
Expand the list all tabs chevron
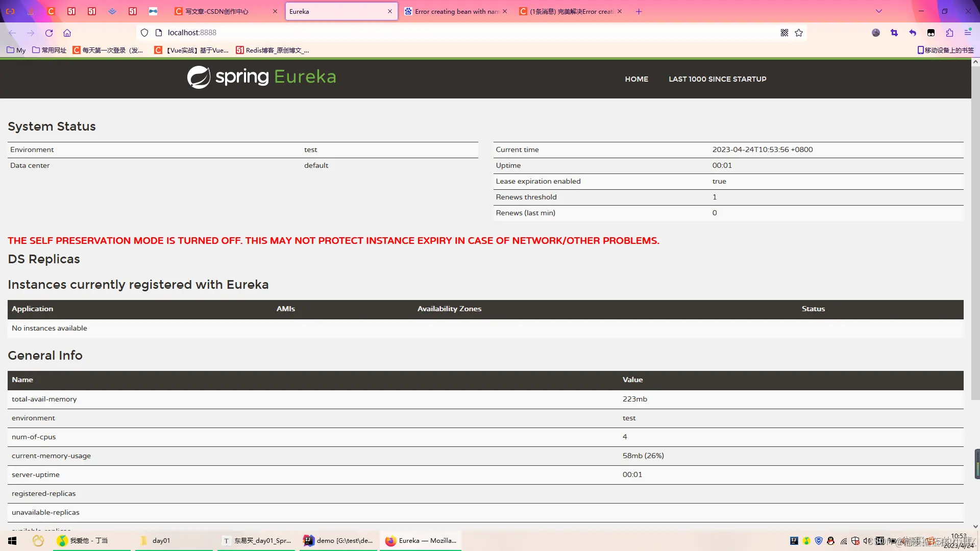[x=879, y=11]
